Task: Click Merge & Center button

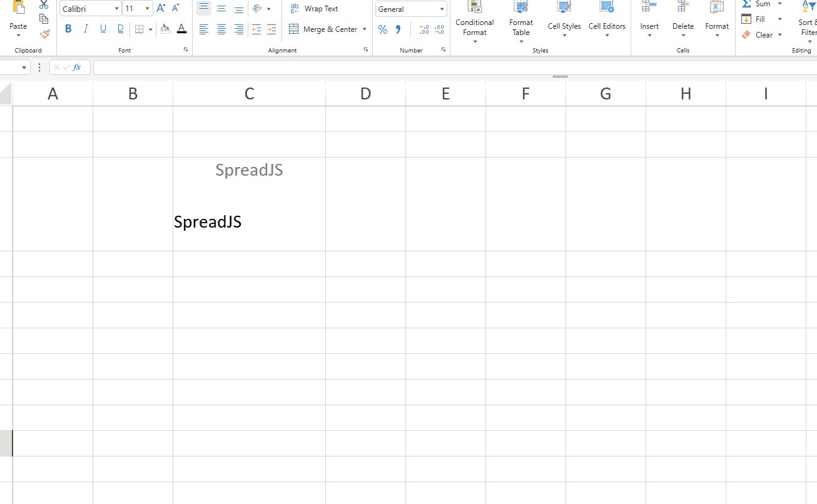Action: [323, 29]
